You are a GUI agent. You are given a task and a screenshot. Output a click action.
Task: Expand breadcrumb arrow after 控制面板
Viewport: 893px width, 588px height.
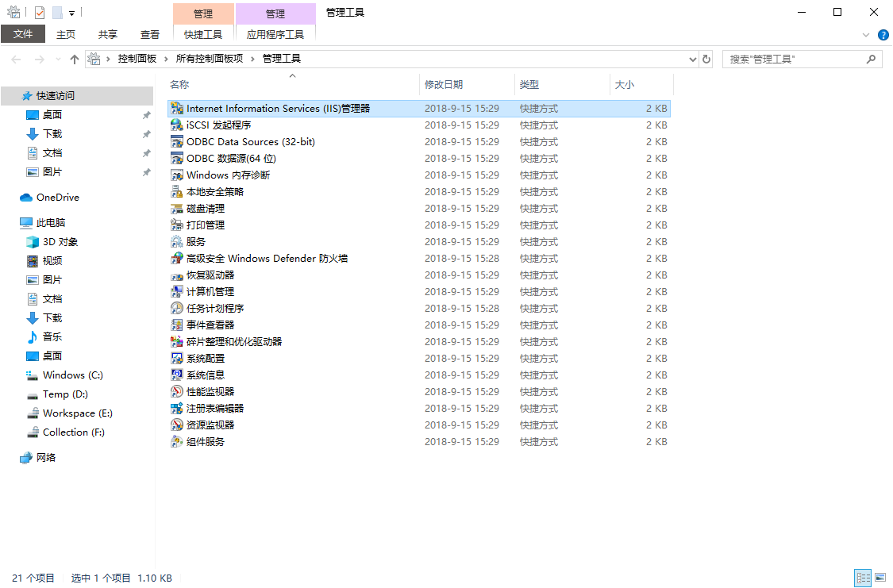click(x=166, y=59)
